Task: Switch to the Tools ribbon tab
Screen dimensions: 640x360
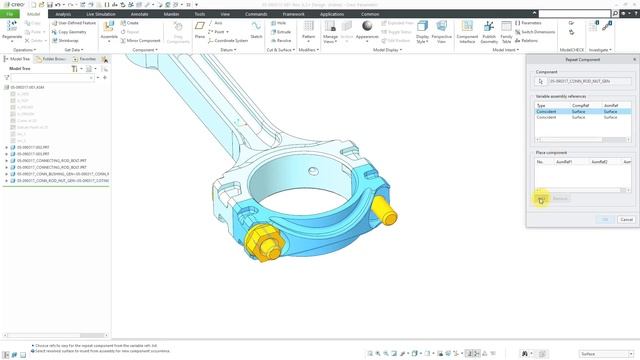Action: pos(200,14)
